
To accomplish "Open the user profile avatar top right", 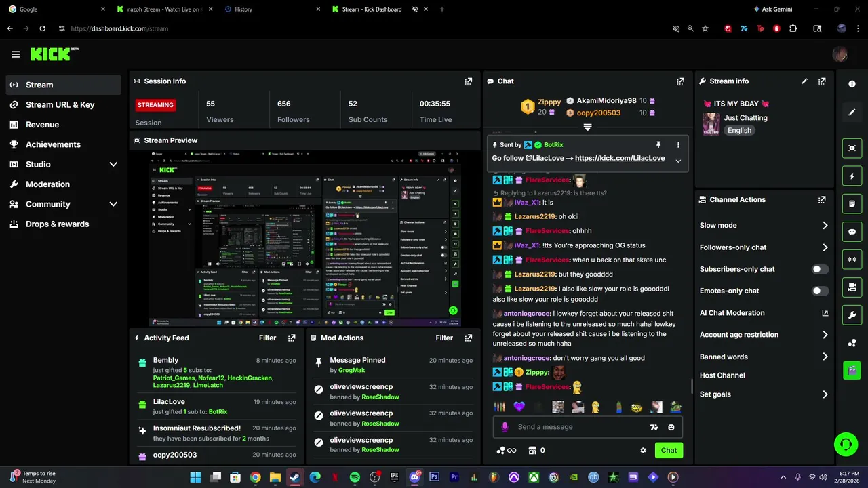I will (x=840, y=54).
